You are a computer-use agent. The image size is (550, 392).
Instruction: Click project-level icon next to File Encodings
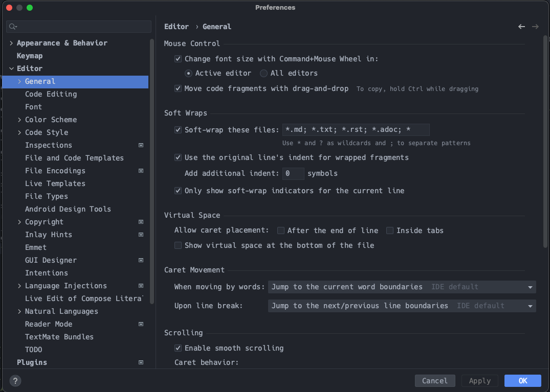coord(141,171)
